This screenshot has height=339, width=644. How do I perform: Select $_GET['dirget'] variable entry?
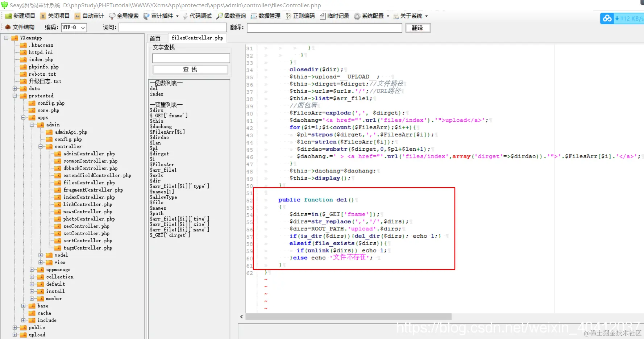point(170,235)
